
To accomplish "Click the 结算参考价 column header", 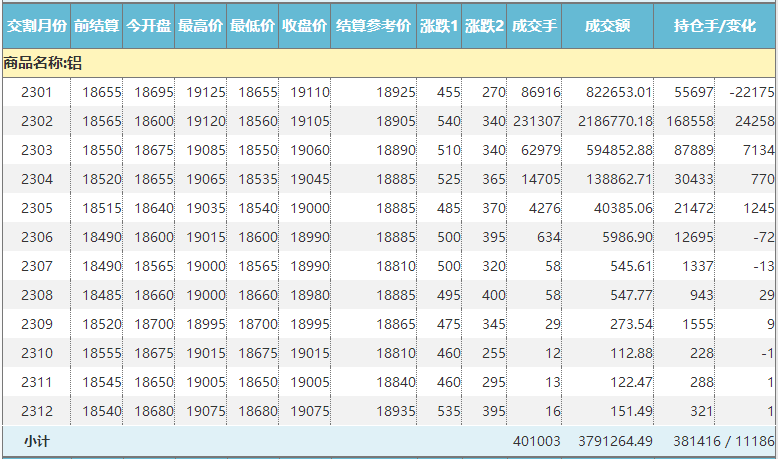I will click(x=373, y=25).
